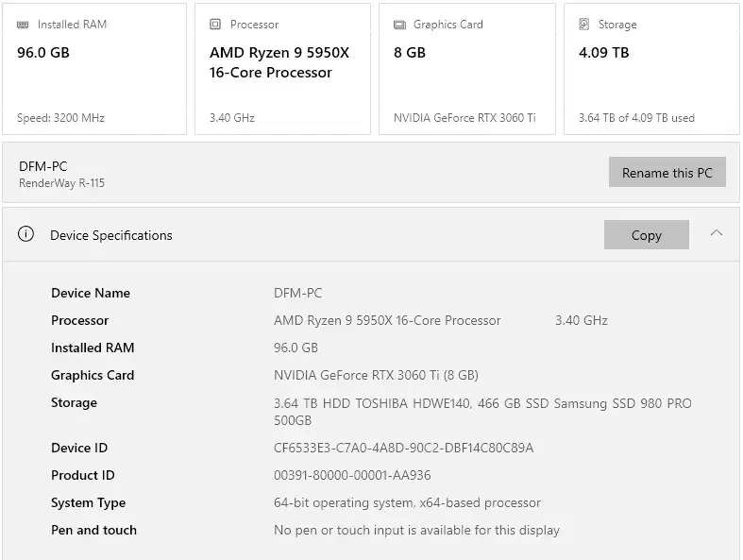Image resolution: width=743 pixels, height=560 pixels.
Task: Click the System Type value text
Action: point(407,502)
